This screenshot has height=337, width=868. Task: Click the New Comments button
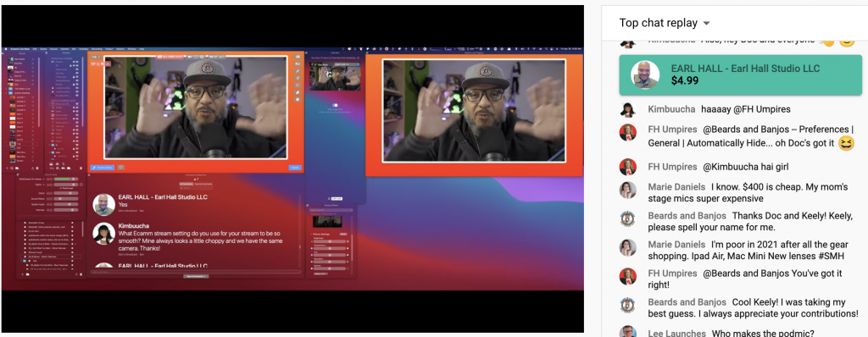196,275
